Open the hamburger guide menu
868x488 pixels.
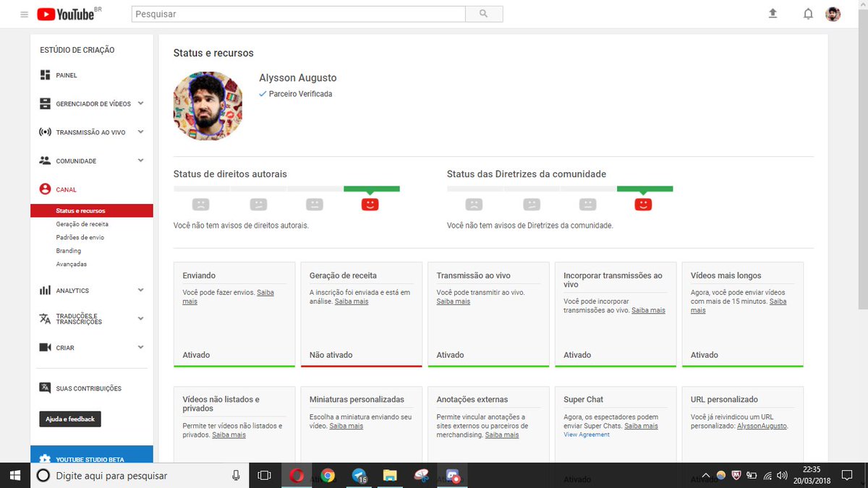point(25,14)
